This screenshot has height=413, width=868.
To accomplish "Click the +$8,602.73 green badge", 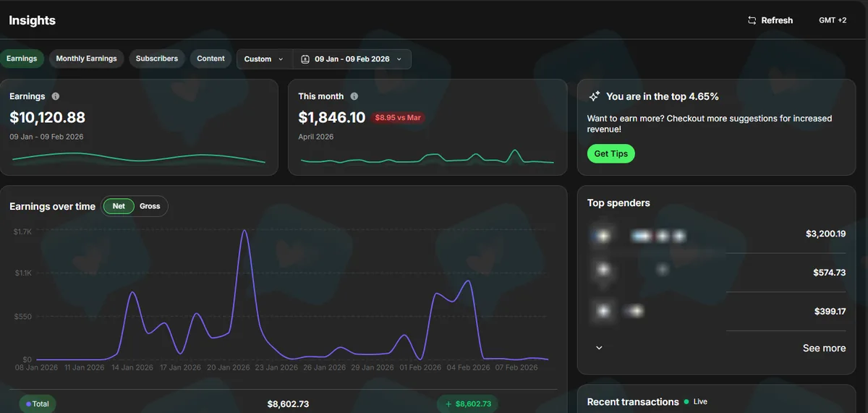I will [467, 404].
